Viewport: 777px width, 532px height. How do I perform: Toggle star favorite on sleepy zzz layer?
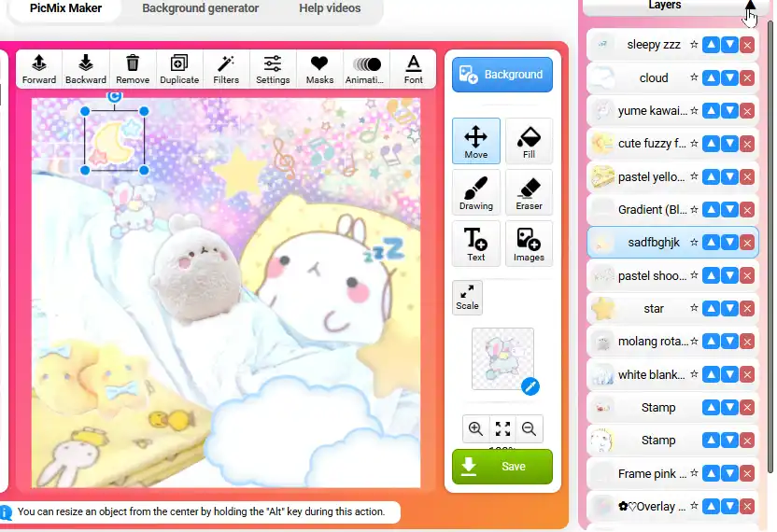(x=694, y=45)
